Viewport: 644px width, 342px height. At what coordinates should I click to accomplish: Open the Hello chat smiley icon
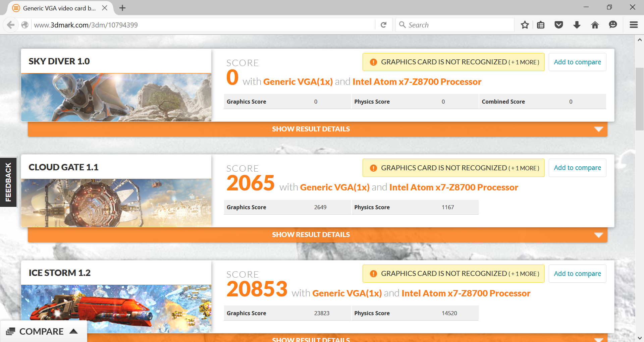[613, 24]
